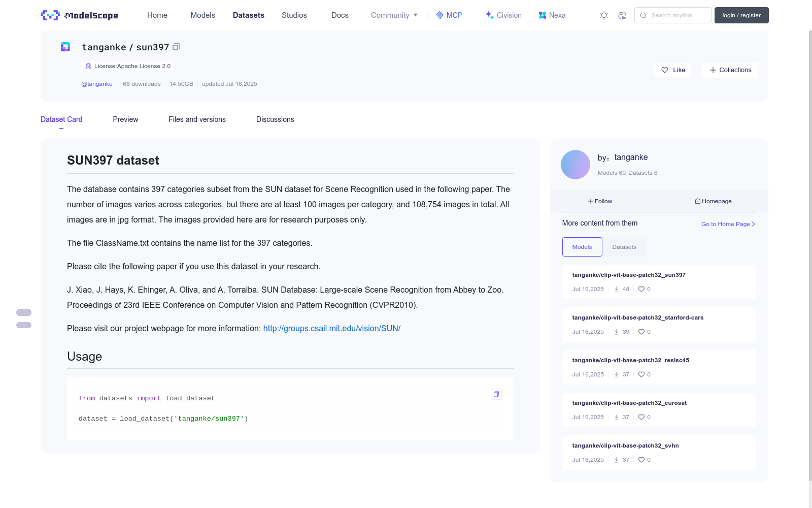The image size is (812, 508).
Task: Open the Docs navigation item
Action: [340, 15]
